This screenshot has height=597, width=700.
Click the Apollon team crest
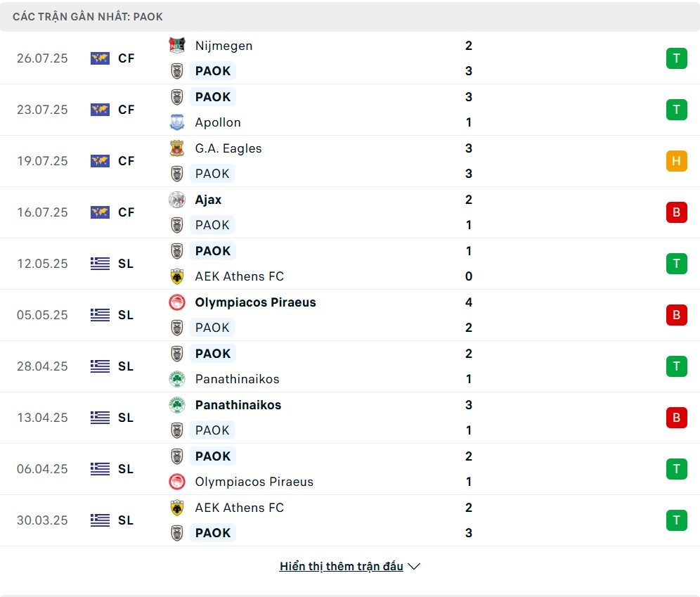point(177,122)
